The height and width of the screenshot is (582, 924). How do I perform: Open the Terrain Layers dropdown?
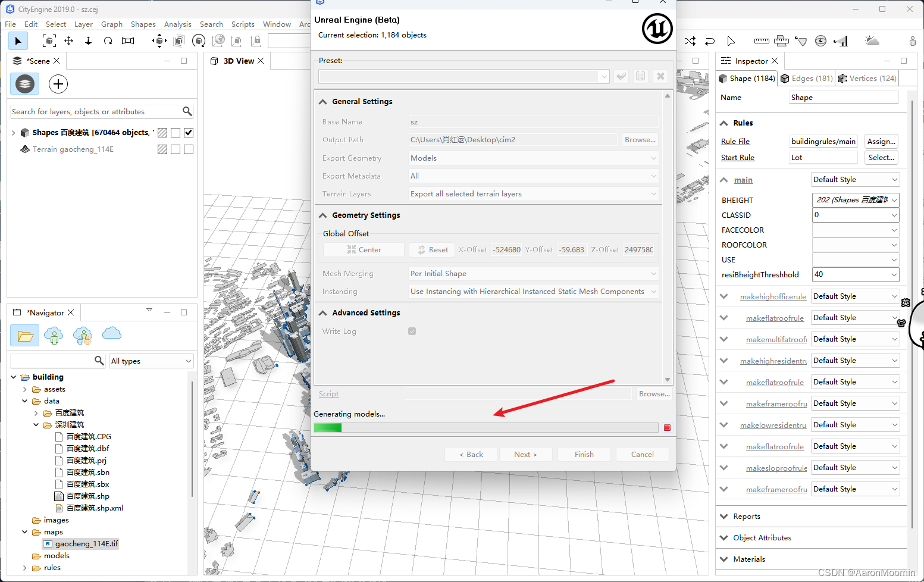533,193
